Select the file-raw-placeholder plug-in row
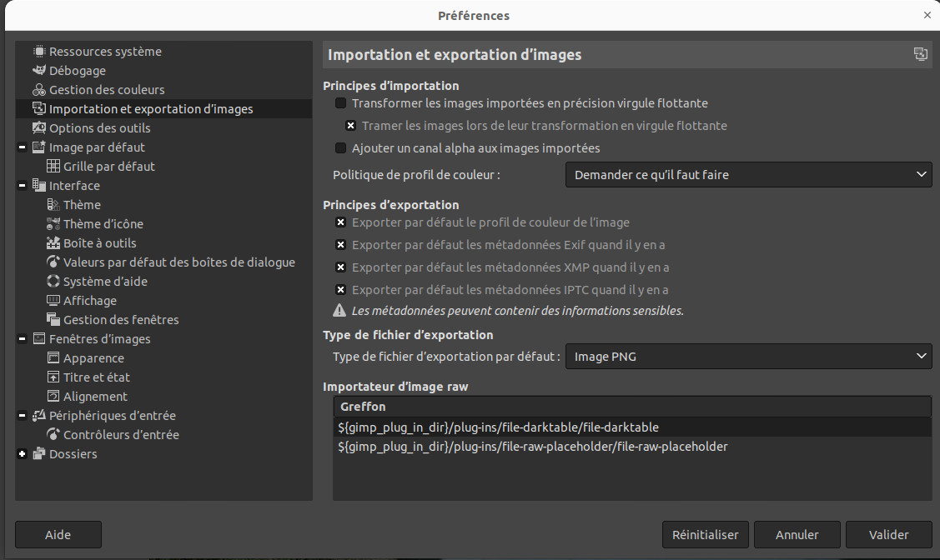This screenshot has width=940, height=560. (x=533, y=447)
